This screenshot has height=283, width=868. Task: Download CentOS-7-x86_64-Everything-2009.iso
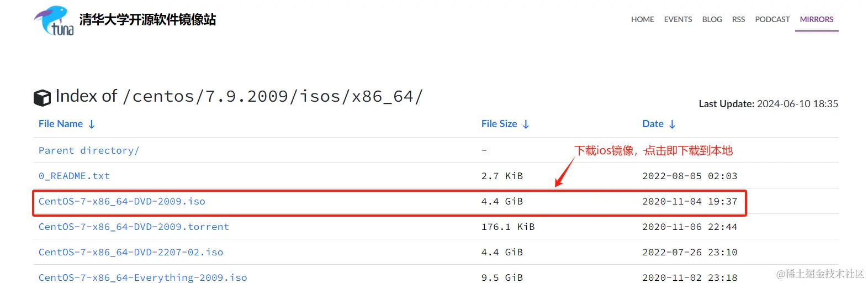[142, 277]
